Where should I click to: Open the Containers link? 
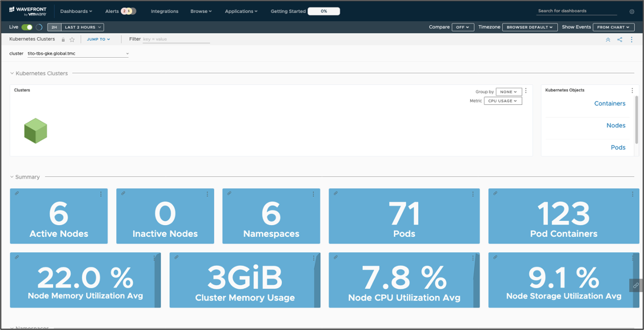610,104
